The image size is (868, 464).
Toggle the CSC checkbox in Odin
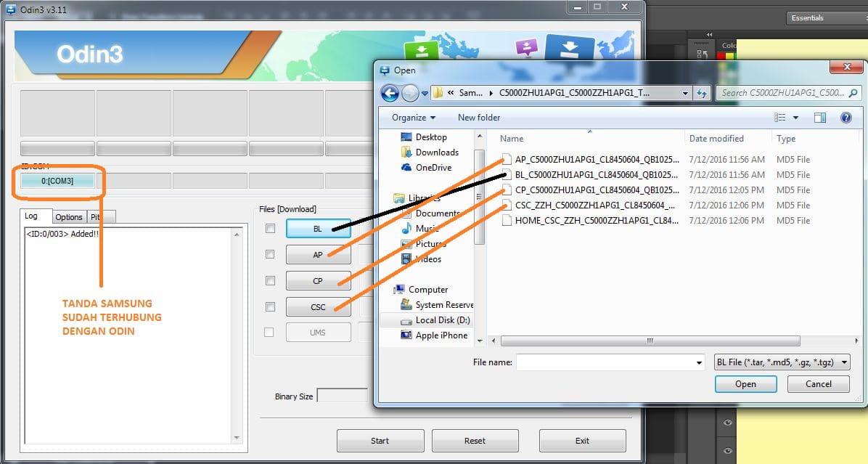[x=270, y=306]
